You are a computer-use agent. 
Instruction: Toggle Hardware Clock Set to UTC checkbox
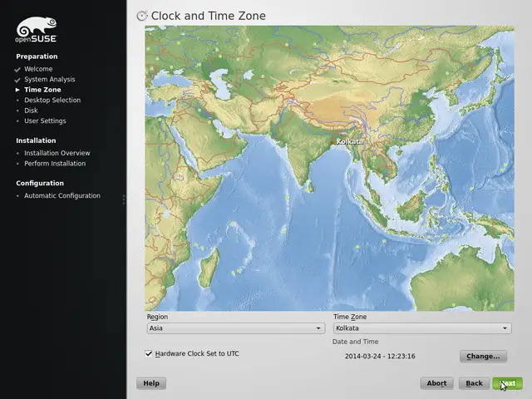(149, 353)
